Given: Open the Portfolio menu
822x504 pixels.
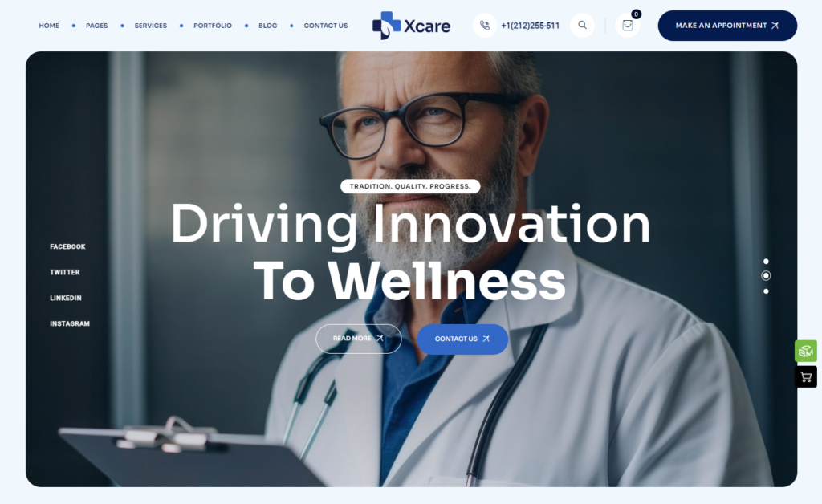Looking at the screenshot, I should (212, 26).
